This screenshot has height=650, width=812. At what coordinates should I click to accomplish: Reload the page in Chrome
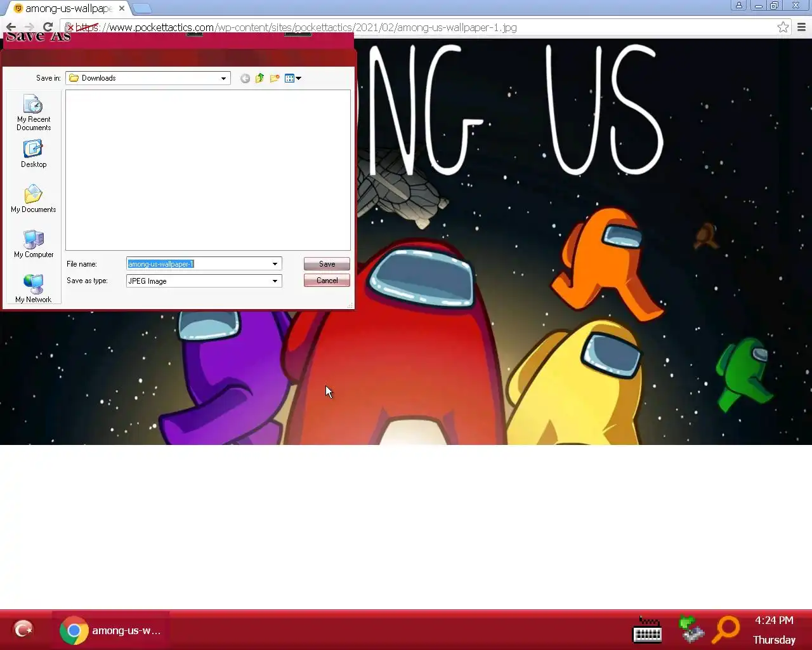(48, 27)
